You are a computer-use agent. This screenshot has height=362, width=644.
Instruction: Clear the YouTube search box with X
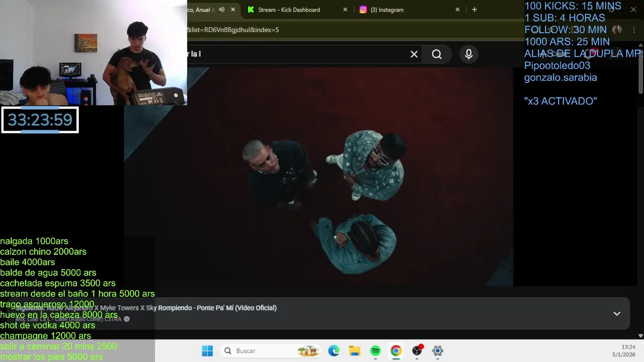pos(414,54)
